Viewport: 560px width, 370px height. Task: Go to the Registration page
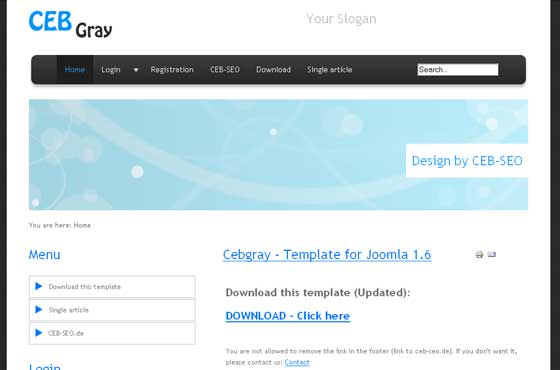172,69
